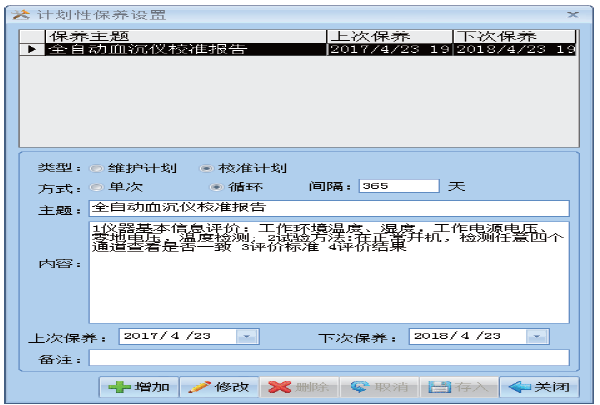Select the 维护计划 radio button
The width and height of the screenshot is (600, 405).
coord(97,168)
